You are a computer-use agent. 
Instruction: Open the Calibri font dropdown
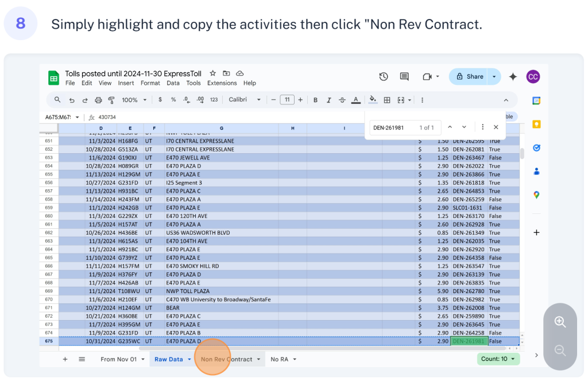[245, 100]
